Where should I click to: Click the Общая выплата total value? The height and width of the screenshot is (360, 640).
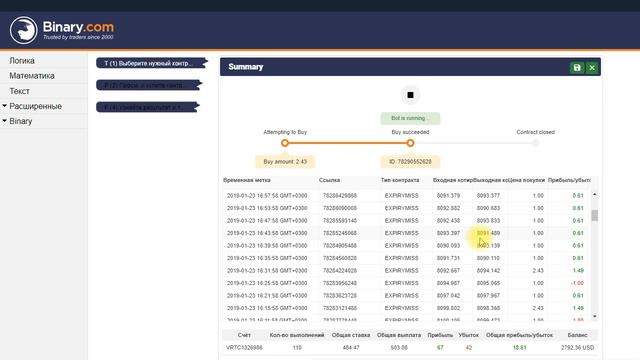pyautogui.click(x=399, y=348)
